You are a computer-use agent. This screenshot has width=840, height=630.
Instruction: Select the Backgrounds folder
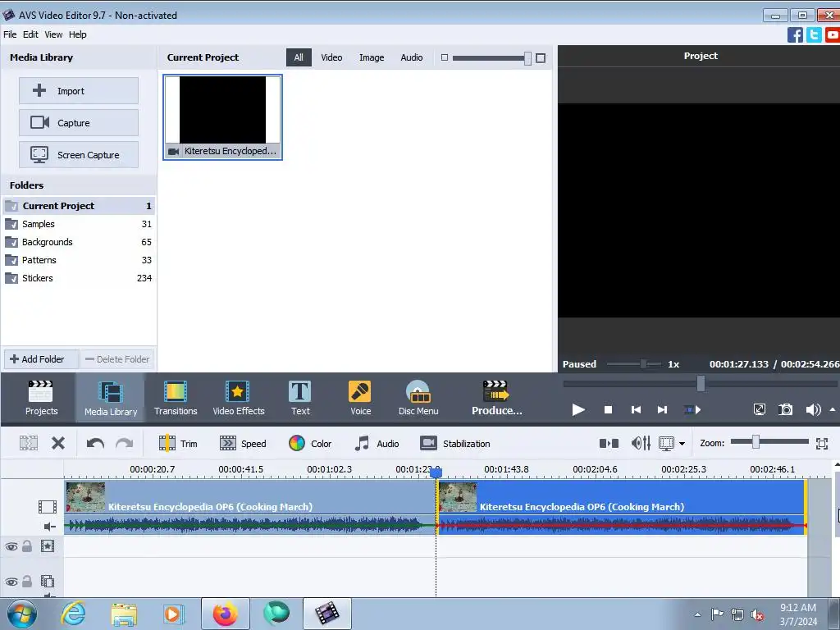click(x=79, y=242)
